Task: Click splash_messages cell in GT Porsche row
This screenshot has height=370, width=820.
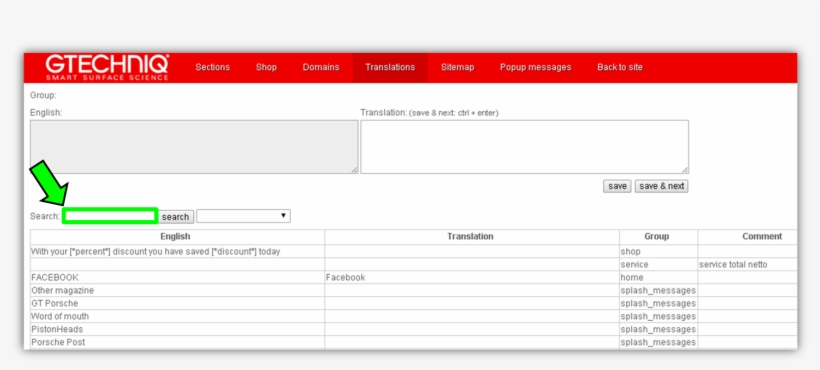Action: 658,303
